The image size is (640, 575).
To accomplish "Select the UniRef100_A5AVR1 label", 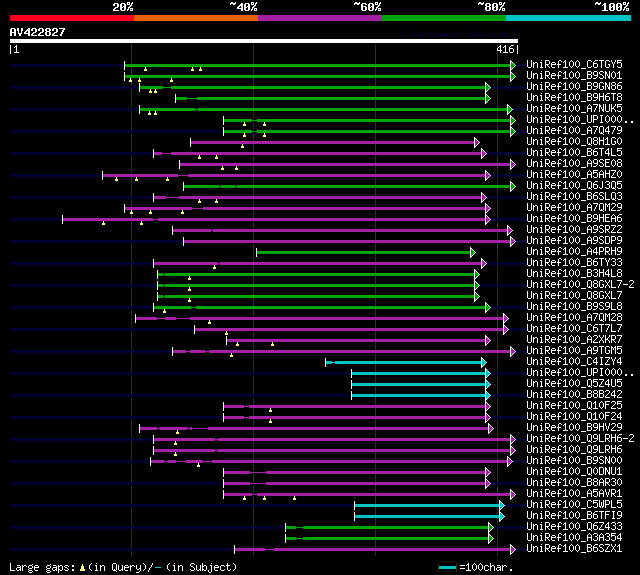I will (x=574, y=494).
